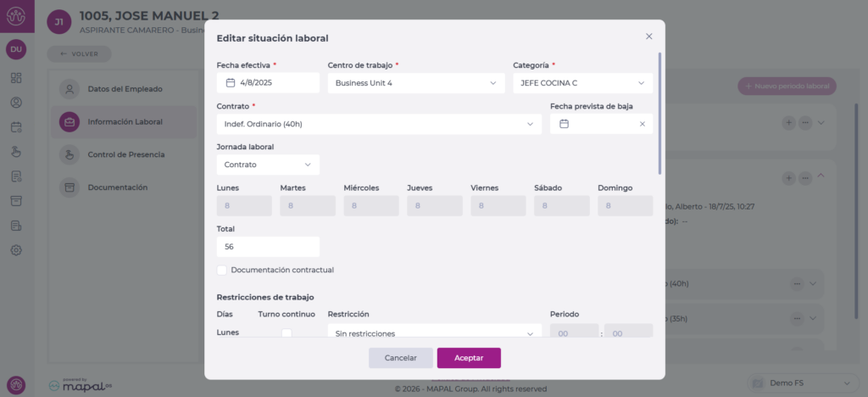Click calendar icon in Fecha prevista de baja
Viewport: 868px width, 397px height.
click(x=564, y=124)
